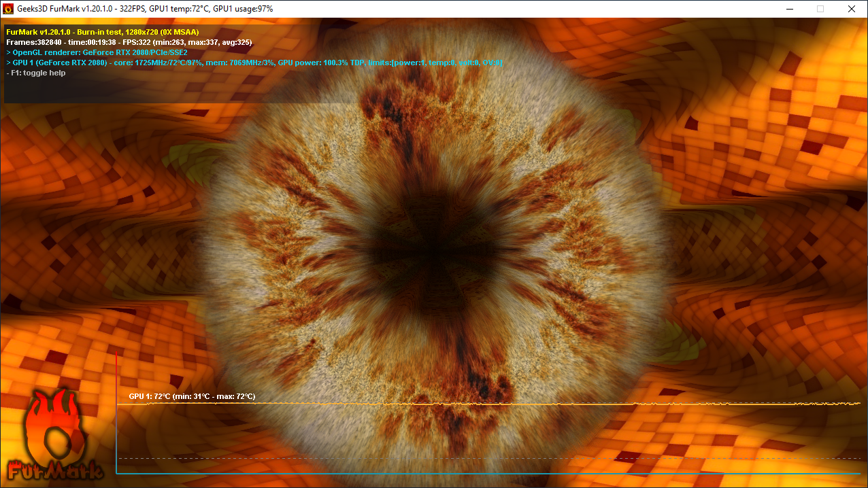Image resolution: width=868 pixels, height=488 pixels.
Task: Close the FurMark window
Action: click(852, 9)
